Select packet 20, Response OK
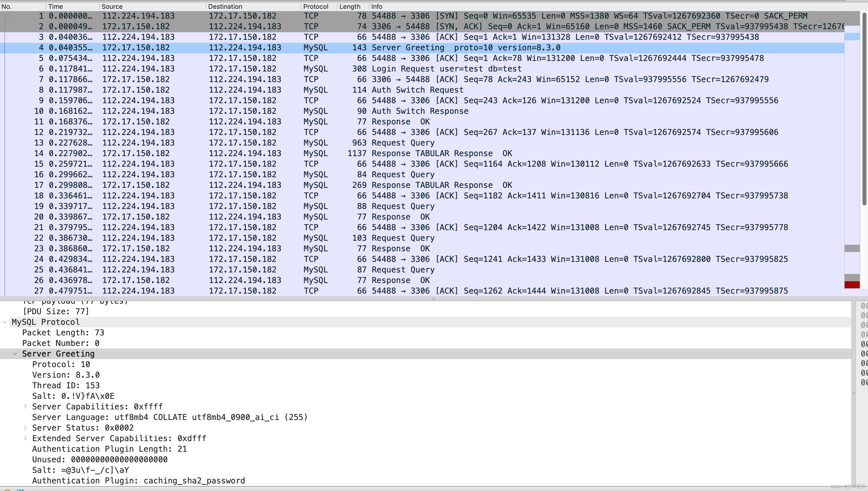This screenshot has height=491, width=868. pos(422,217)
